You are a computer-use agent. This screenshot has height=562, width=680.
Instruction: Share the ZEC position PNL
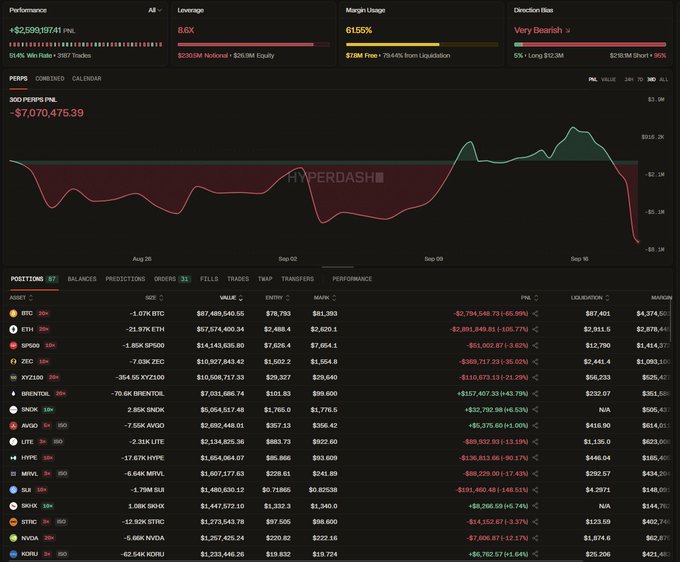[536, 362]
